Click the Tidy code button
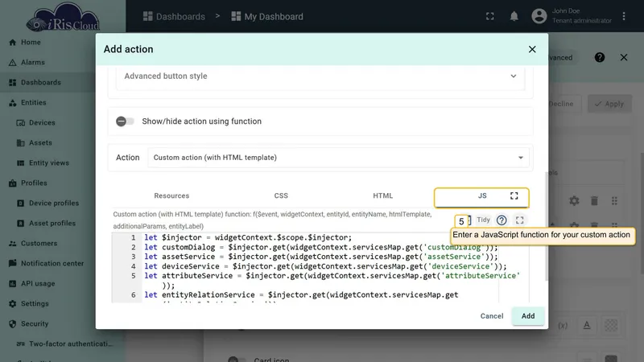The width and height of the screenshot is (644, 362). 483,220
